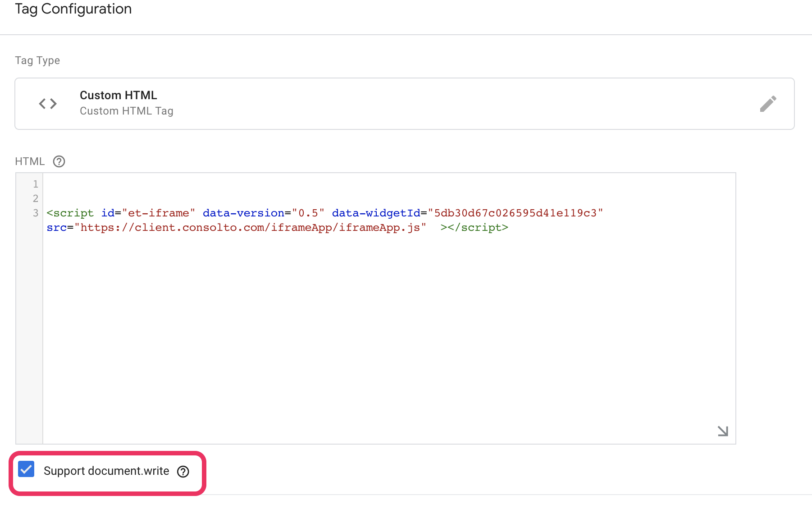Click line number 2 in the gutter
The height and width of the screenshot is (505, 812).
(35, 198)
